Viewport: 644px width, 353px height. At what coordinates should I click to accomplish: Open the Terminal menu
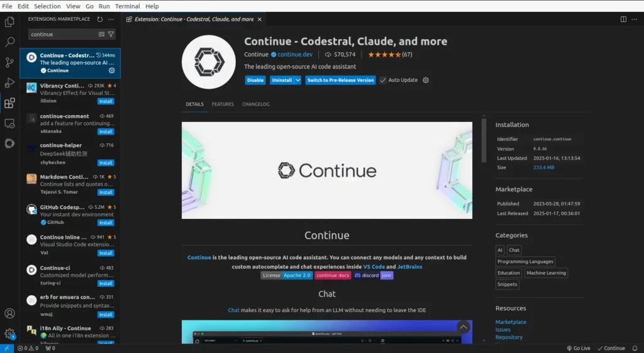pos(127,6)
